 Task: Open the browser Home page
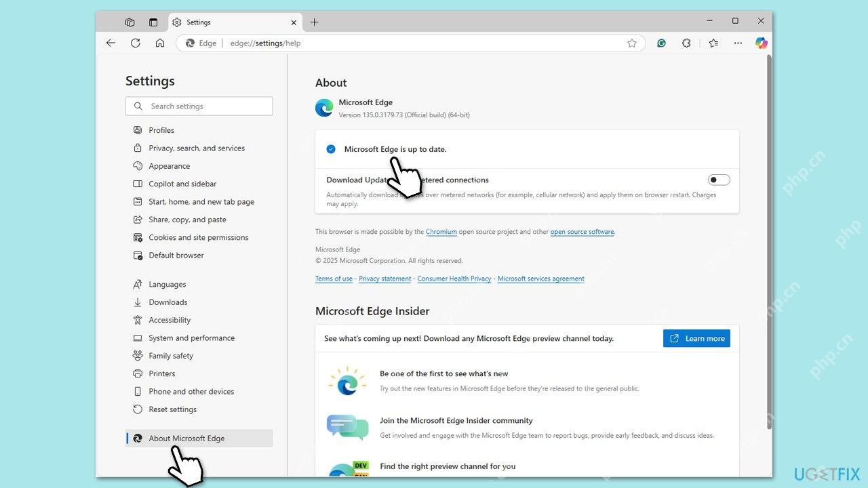(x=159, y=43)
